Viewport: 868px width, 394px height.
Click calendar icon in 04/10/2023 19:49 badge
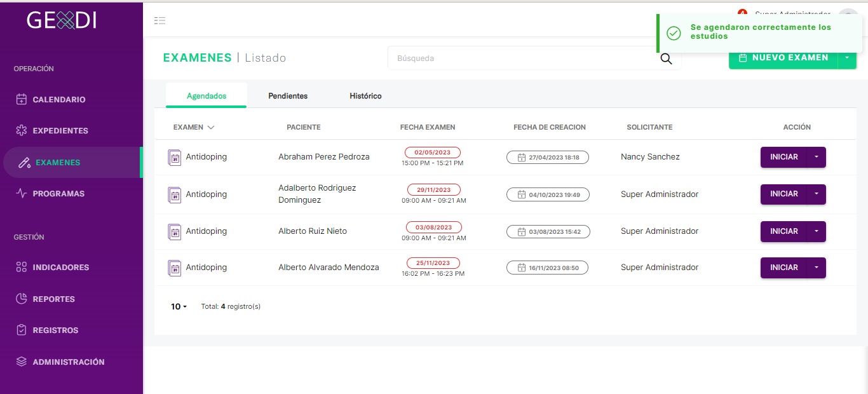coord(522,194)
